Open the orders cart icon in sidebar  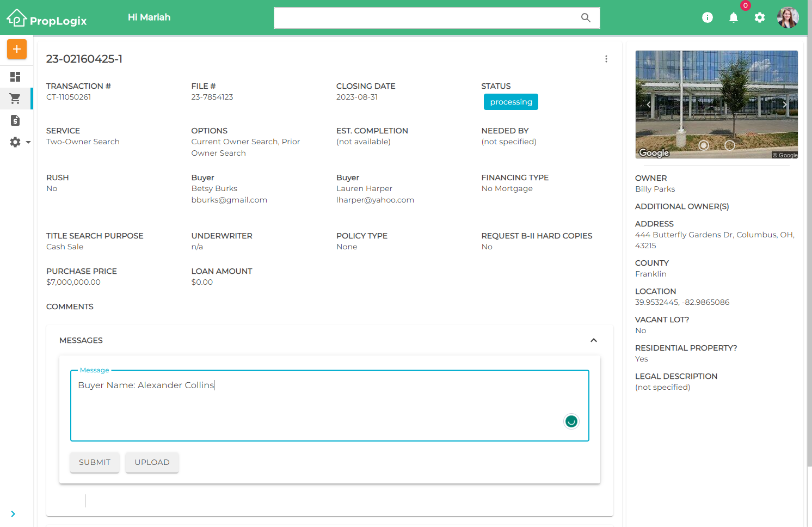15,99
